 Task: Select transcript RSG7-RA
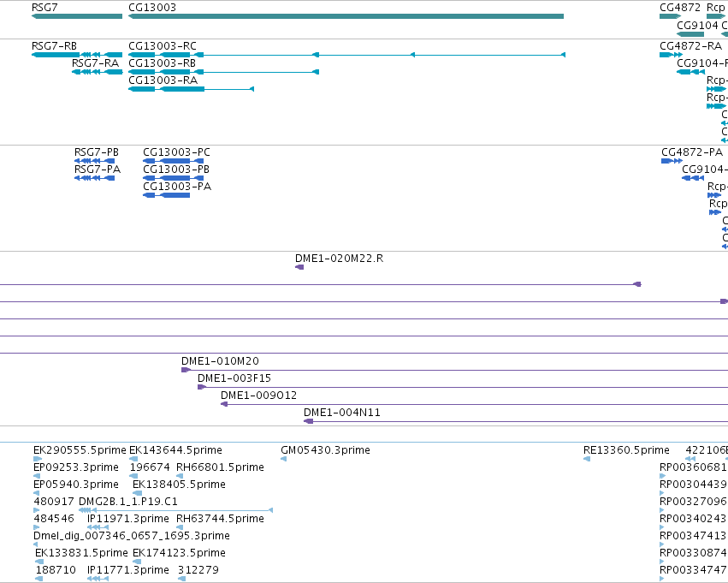click(x=98, y=72)
